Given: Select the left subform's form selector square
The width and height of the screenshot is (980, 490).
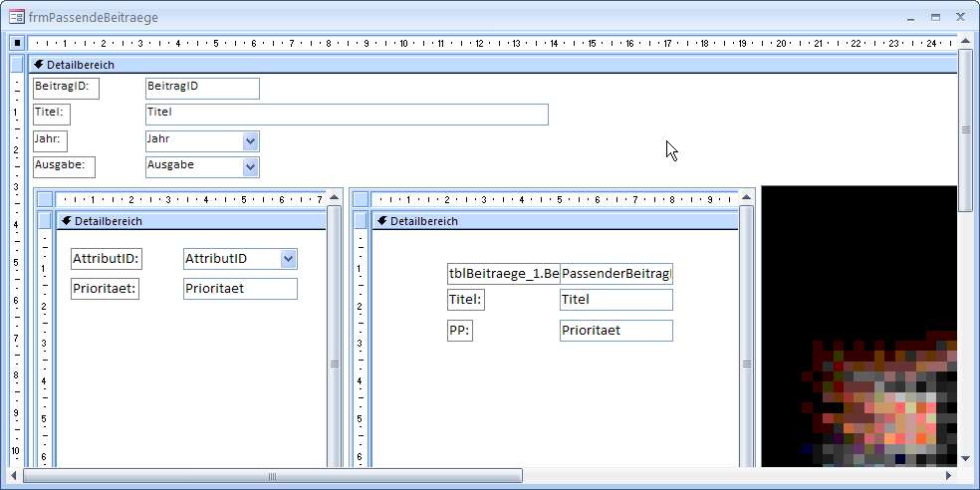Looking at the screenshot, I should 44,198.
